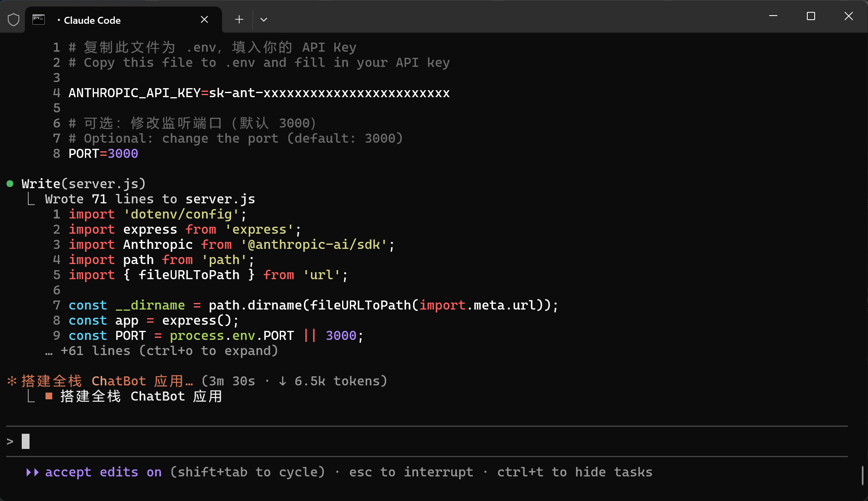The height and width of the screenshot is (501, 868).
Task: Click the 'Optional: change the port' comment
Action: (x=236, y=139)
